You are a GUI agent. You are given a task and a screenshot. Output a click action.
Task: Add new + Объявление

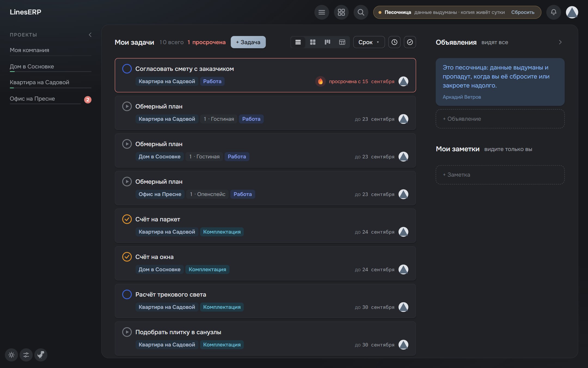tap(500, 119)
